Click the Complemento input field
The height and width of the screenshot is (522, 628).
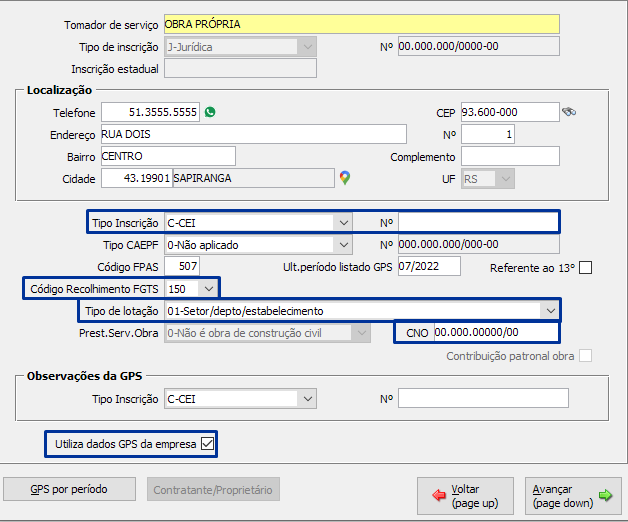(510, 156)
